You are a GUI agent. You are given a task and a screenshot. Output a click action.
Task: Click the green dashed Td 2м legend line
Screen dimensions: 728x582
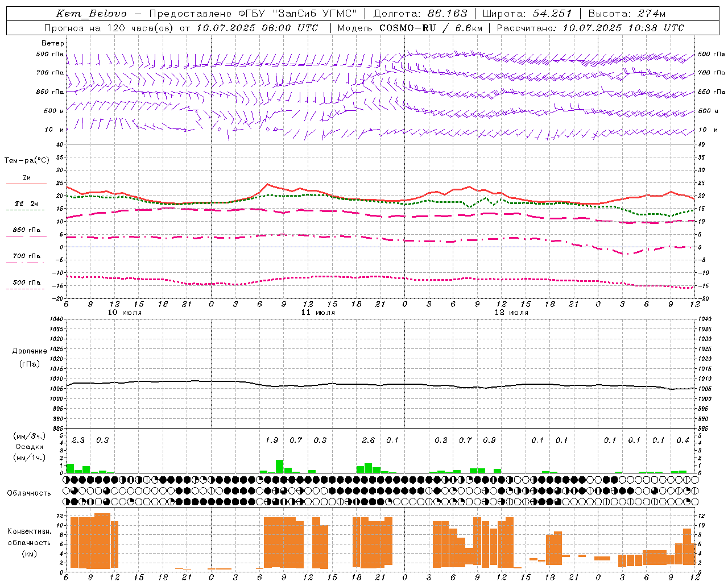point(25,210)
